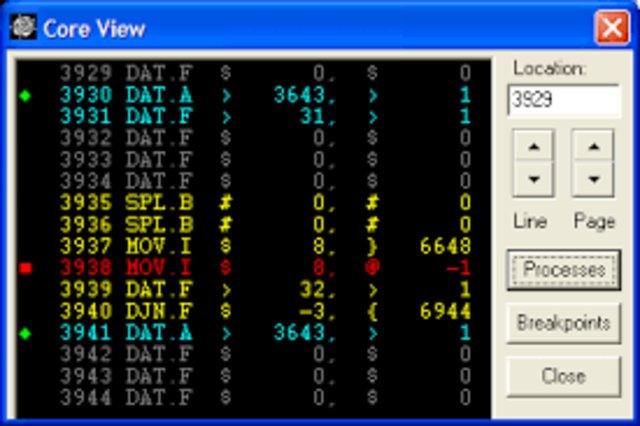Click value 3643 on line 3941
This screenshot has width=640, height=426.
tap(299, 333)
